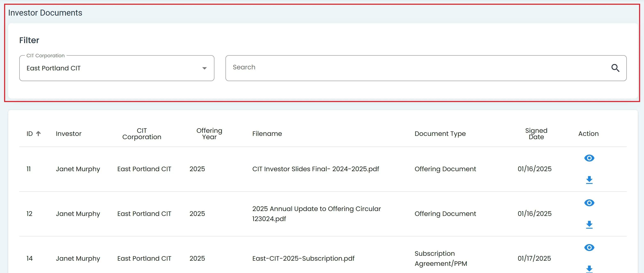The height and width of the screenshot is (273, 644).
Task: Toggle ID column sort arrow
Action: coord(38,133)
